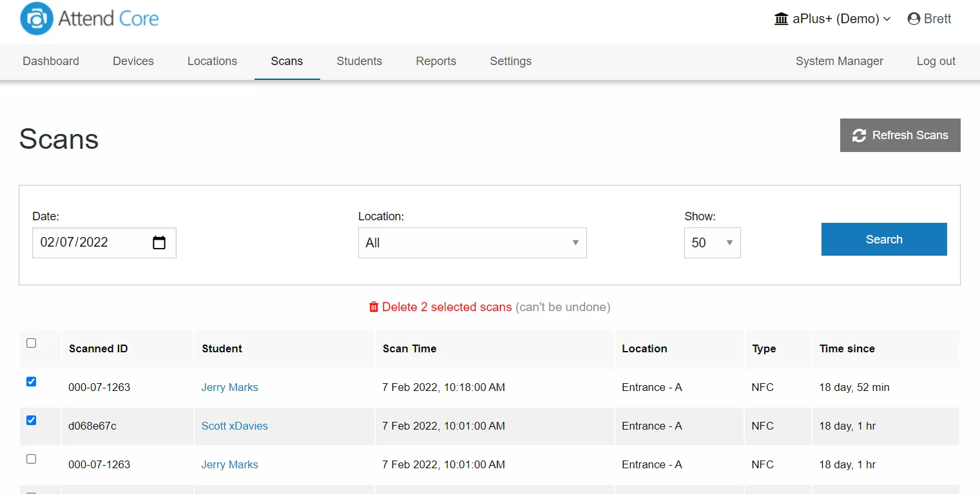Open the Show dropdown set to 50
The image size is (980, 494).
(x=712, y=243)
